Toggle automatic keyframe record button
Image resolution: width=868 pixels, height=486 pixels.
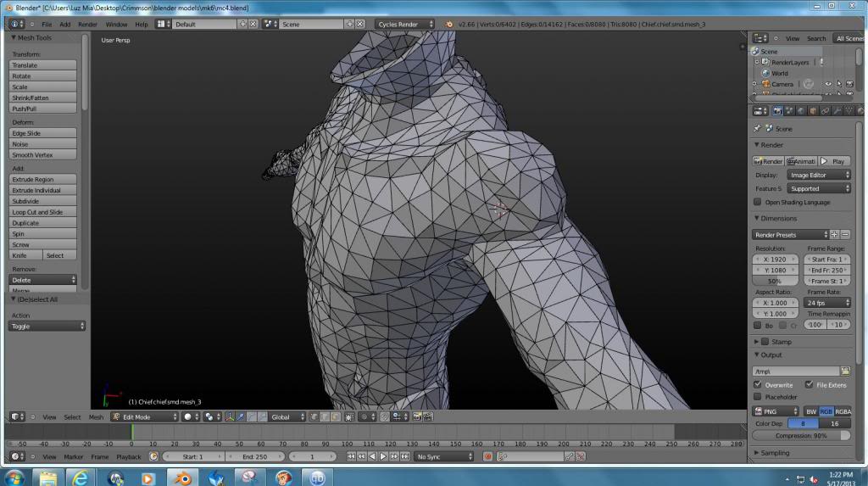(487, 456)
